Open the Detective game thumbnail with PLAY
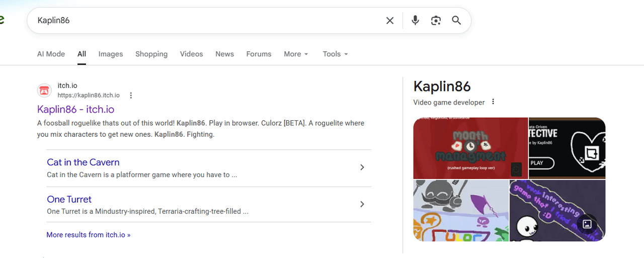644x258 pixels. pyautogui.click(x=567, y=148)
